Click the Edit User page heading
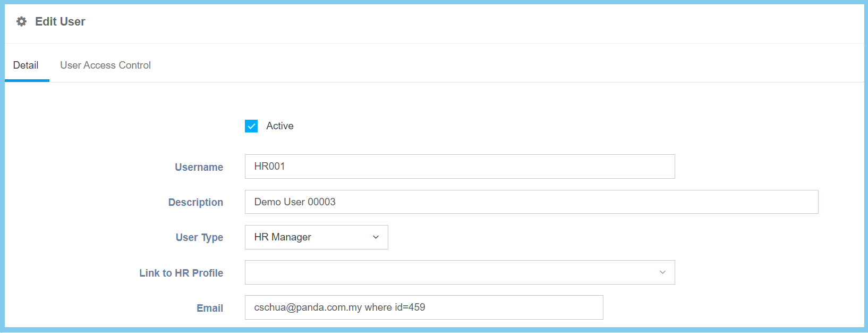The height and width of the screenshot is (333, 868). pos(60,22)
